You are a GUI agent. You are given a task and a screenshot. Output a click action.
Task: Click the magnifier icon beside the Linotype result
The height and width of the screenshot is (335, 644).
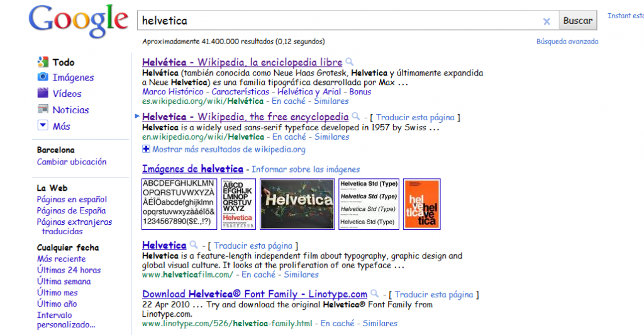(375, 293)
